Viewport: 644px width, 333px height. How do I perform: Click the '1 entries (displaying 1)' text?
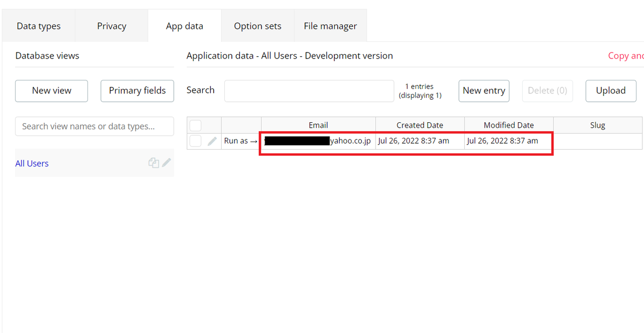420,91
